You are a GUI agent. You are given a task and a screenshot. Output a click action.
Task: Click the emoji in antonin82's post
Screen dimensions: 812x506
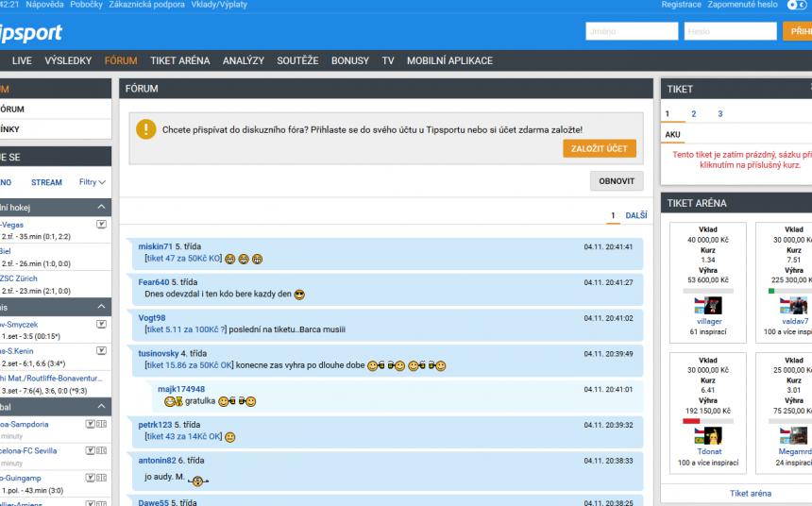198,481
